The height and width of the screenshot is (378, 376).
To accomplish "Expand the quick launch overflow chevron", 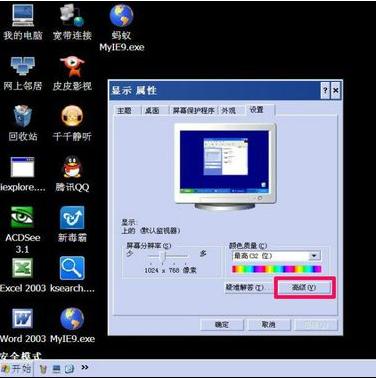I will tap(85, 367).
